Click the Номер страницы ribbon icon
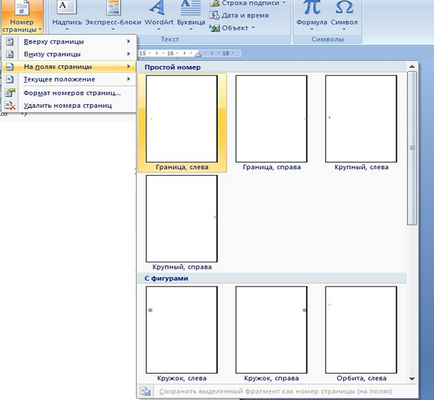Screen dimensions: 434x400 point(22,8)
